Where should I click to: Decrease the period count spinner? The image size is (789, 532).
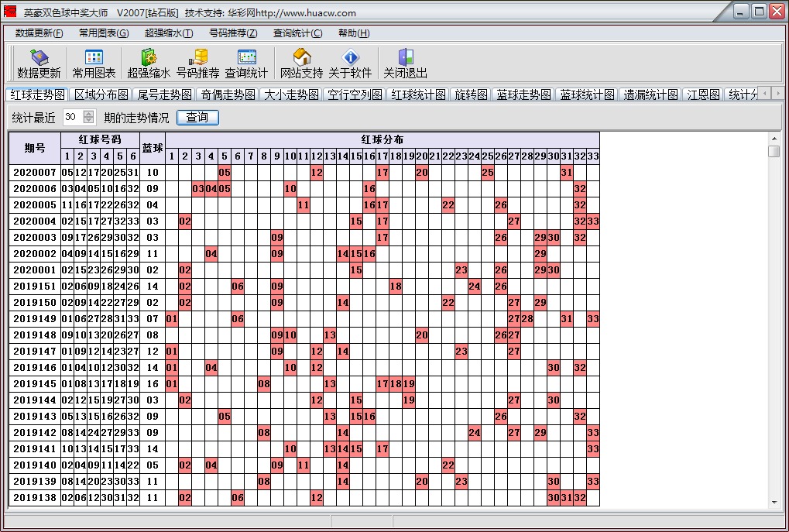click(88, 121)
